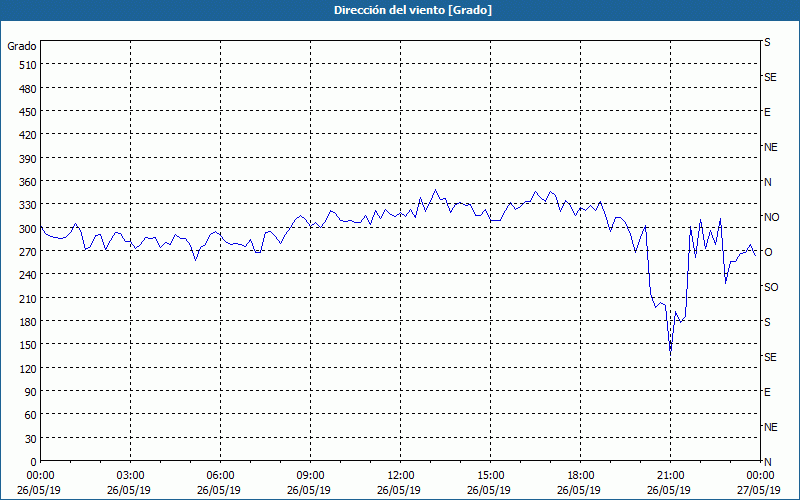The height and width of the screenshot is (500, 800).
Task: Select the SE compass label level with 480
Action: coord(770,77)
